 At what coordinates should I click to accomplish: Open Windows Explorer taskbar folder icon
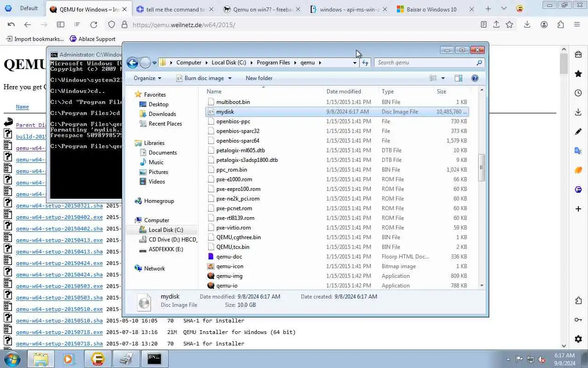point(41,359)
